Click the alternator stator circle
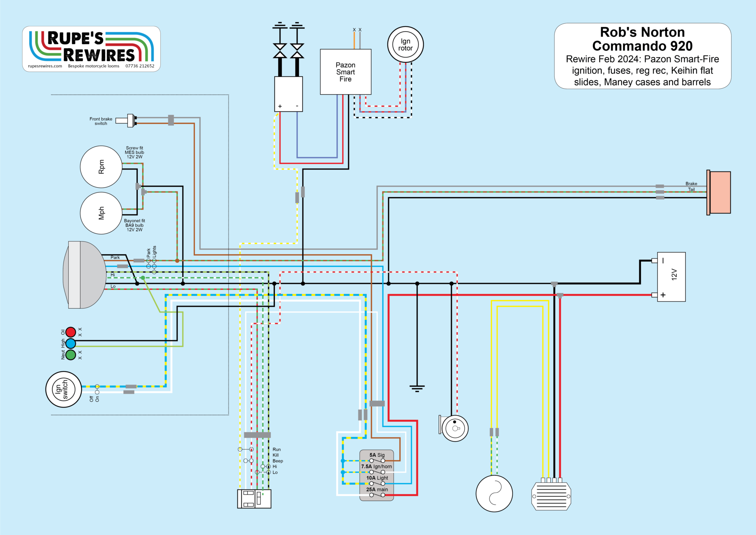The height and width of the screenshot is (535, 756). click(x=494, y=494)
